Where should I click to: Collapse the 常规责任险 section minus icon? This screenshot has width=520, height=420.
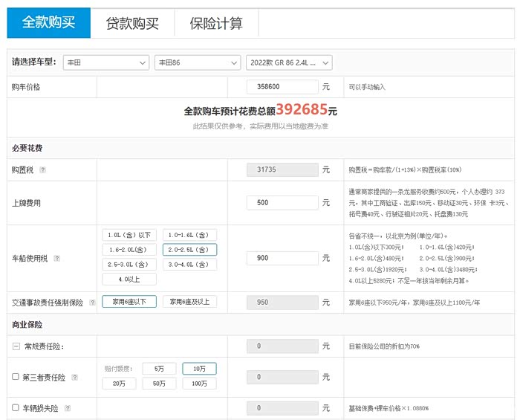(16, 346)
